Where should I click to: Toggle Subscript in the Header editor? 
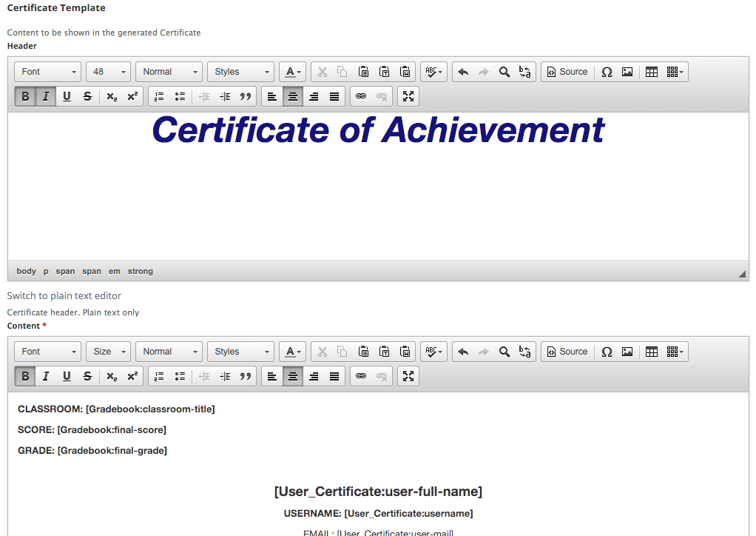pos(112,96)
